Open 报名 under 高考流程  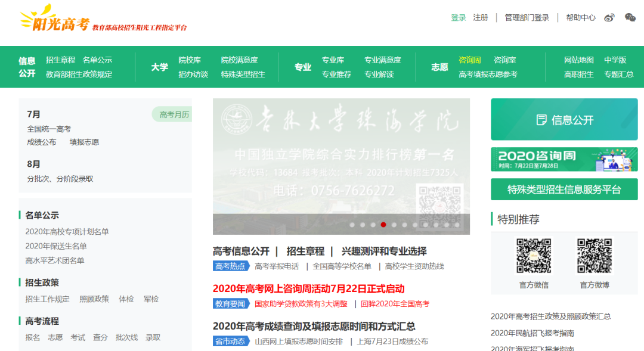point(32,337)
